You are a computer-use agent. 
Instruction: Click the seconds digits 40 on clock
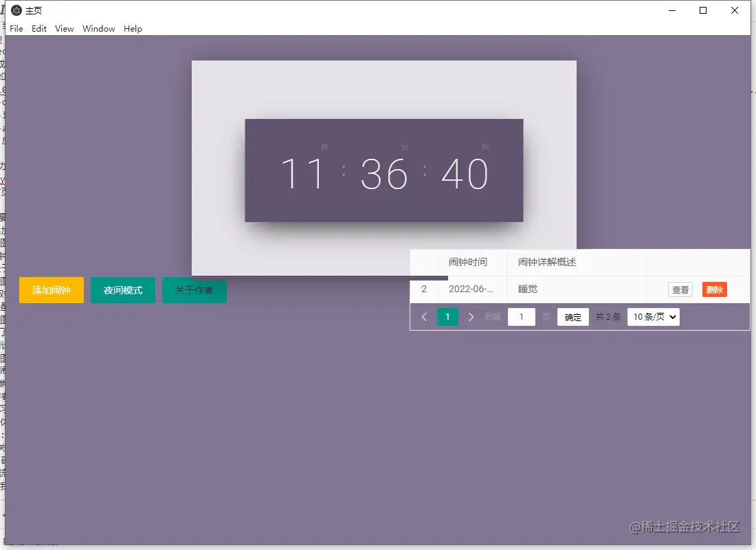pos(465,174)
